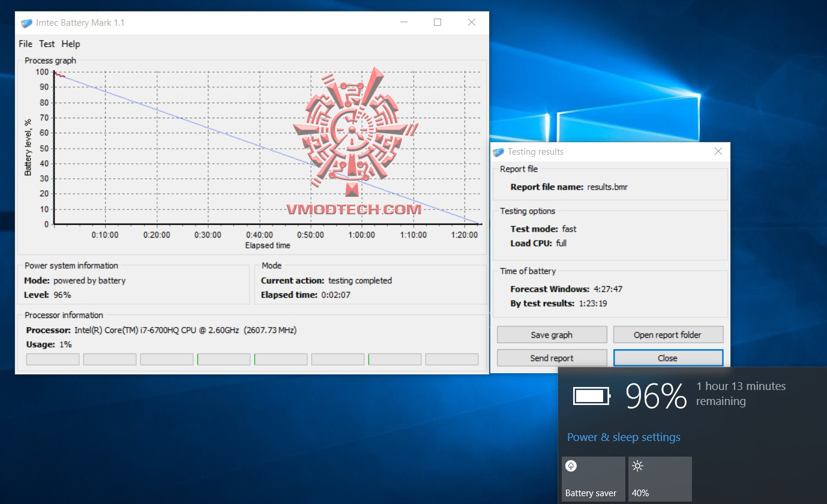Image resolution: width=827 pixels, height=504 pixels.
Task: Click the battery icon in the power flyout
Action: tap(591, 394)
